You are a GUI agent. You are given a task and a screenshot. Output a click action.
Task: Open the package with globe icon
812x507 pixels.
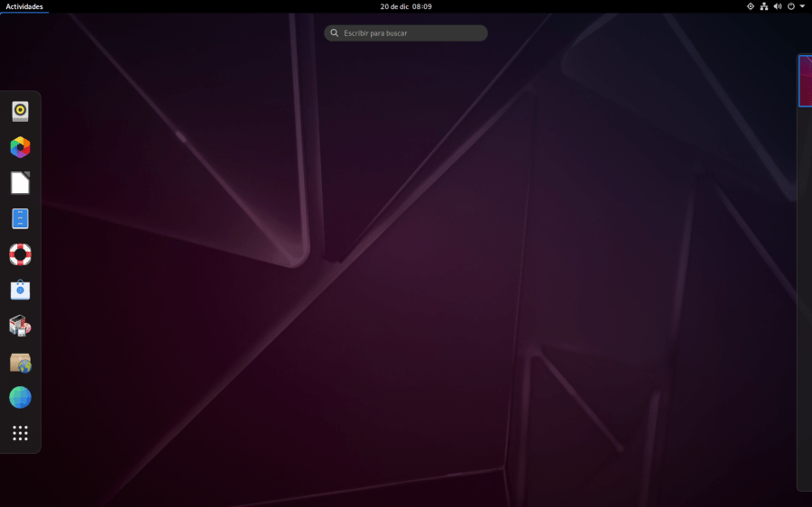[x=20, y=363]
